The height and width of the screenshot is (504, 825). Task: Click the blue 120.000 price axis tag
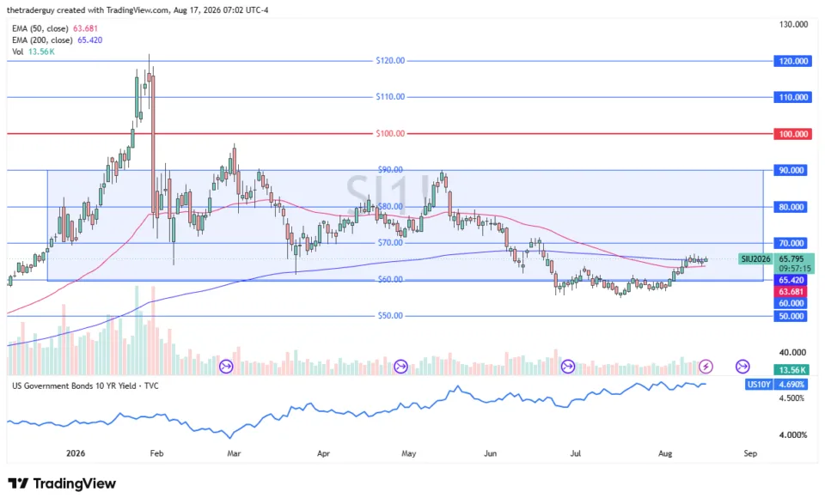[792, 61]
